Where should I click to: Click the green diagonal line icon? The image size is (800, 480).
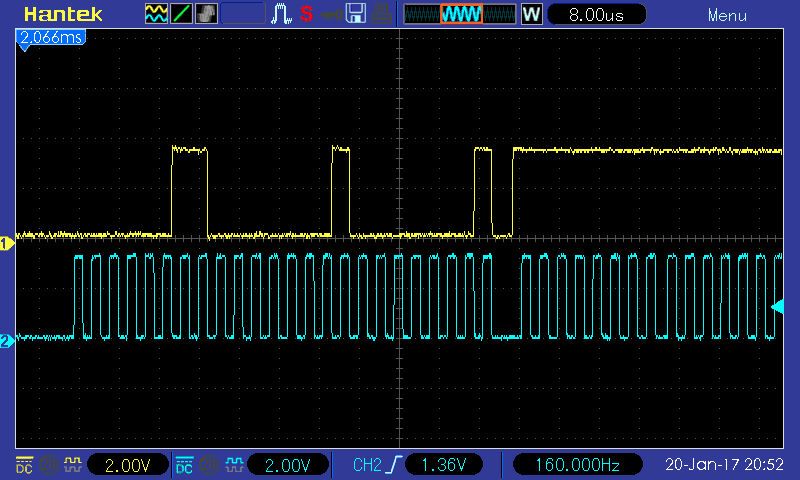tap(182, 14)
